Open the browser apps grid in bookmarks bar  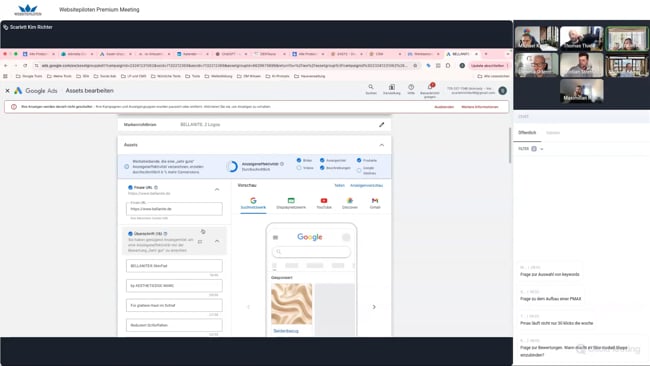coord(5,76)
